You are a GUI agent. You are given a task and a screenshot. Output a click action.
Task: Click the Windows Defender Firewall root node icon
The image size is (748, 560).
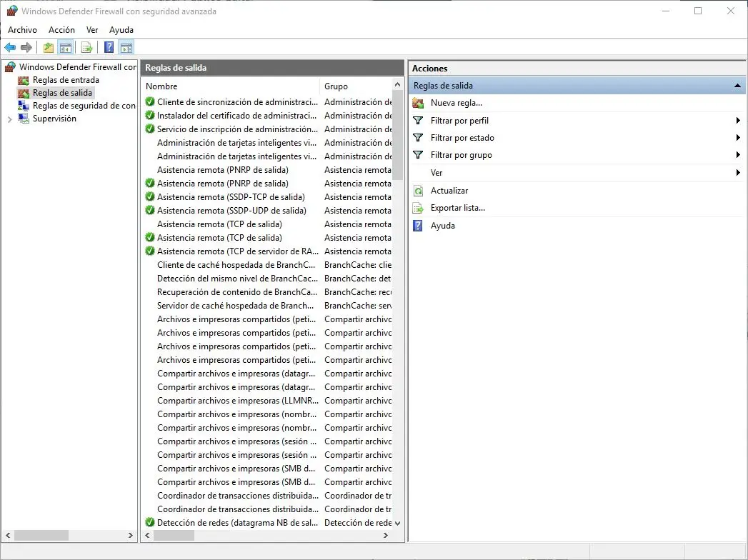point(11,66)
